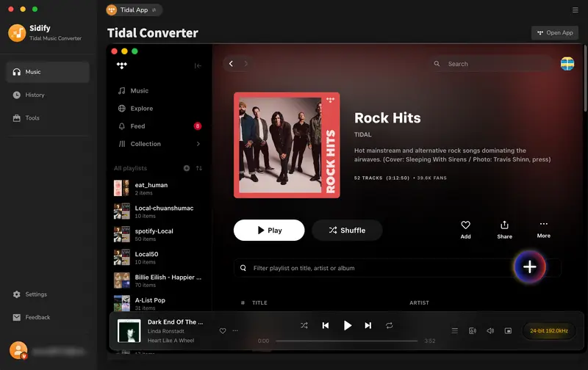Click the Sidify logo icon
The height and width of the screenshot is (370, 588).
[x=17, y=33]
